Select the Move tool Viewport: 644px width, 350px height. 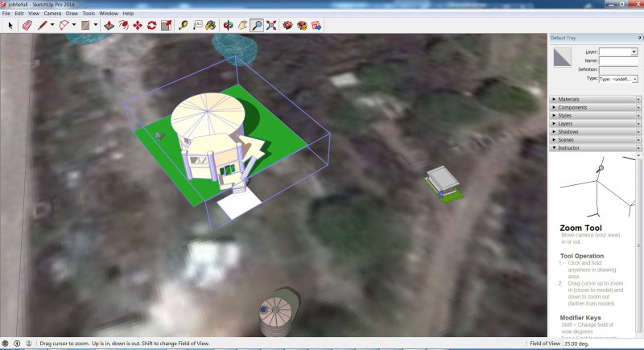tap(137, 26)
